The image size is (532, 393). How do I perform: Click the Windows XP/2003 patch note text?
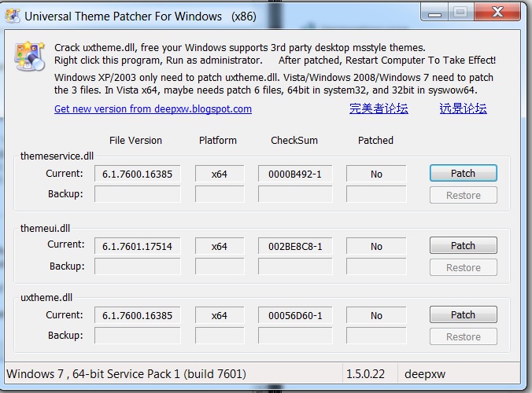pos(274,83)
